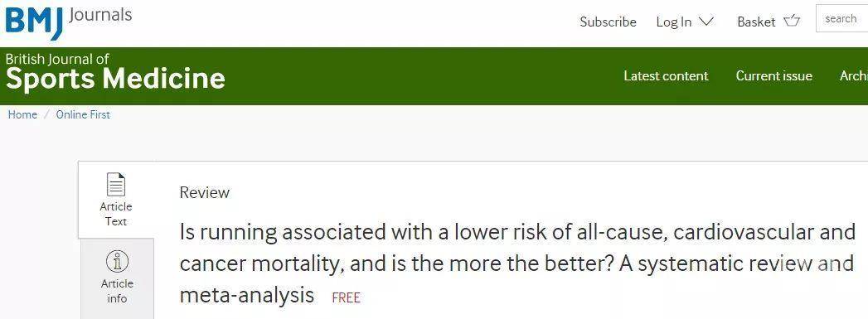The height and width of the screenshot is (319, 868).
Task: Go to Basket
Action: (x=756, y=22)
